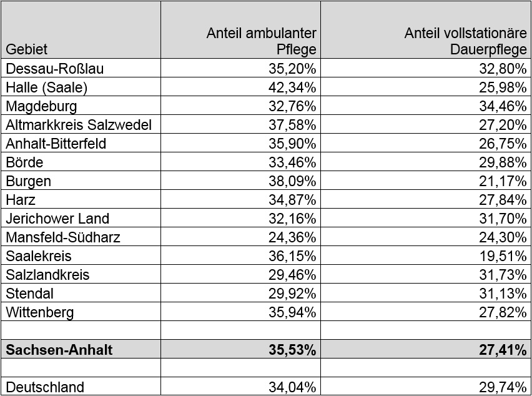Select Altmarkkreis Salzwedel cell
This screenshot has width=532, height=396.
79,124
